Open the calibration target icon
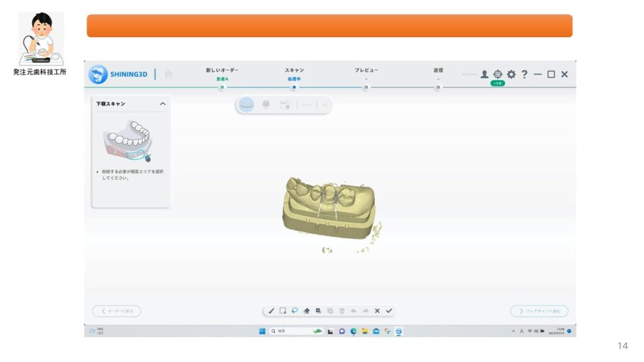Image resolution: width=644 pixels, height=362 pixels. tap(497, 74)
